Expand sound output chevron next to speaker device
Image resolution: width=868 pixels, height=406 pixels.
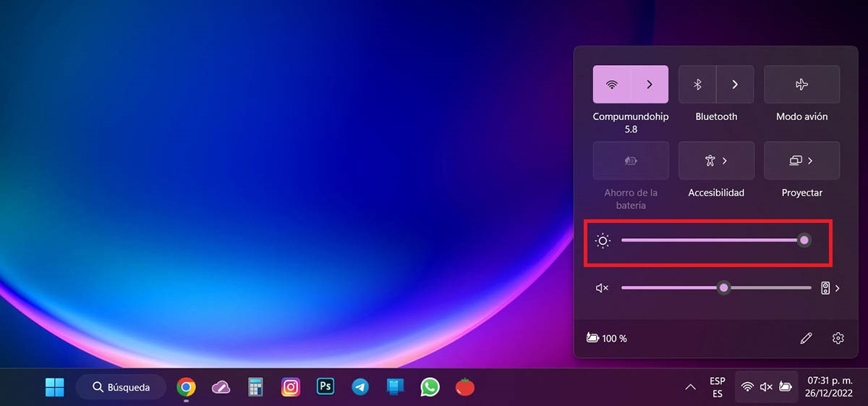point(838,288)
